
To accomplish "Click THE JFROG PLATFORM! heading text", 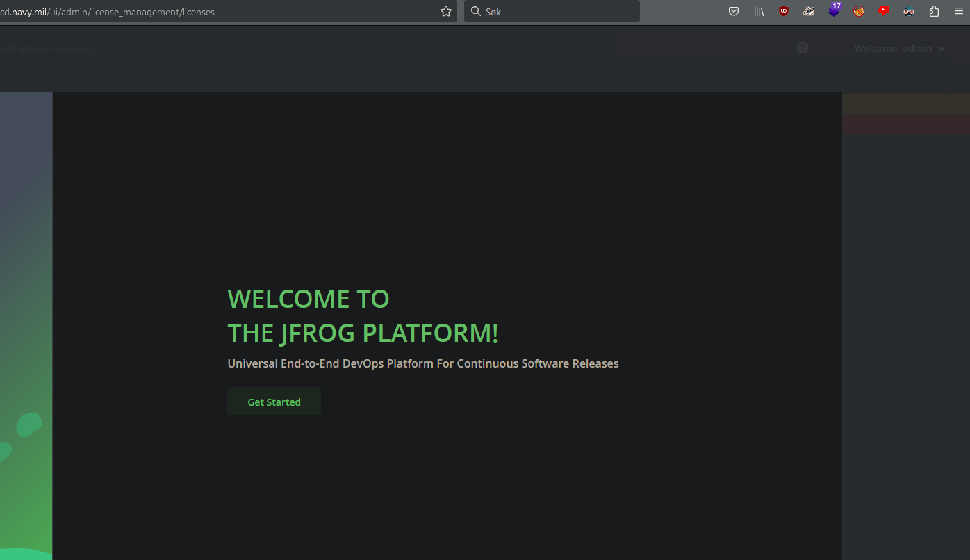I will tap(363, 333).
